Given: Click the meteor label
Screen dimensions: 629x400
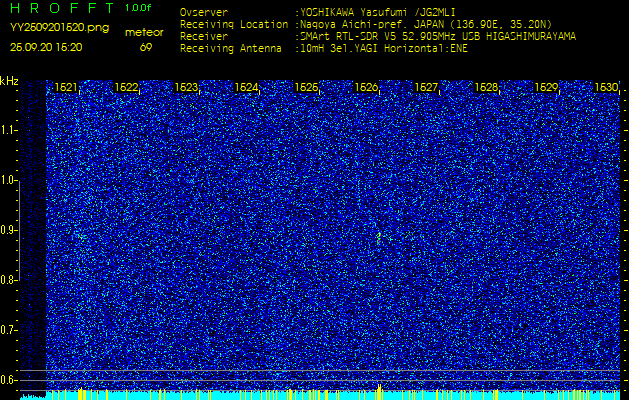Looking at the screenshot, I should (x=144, y=32).
